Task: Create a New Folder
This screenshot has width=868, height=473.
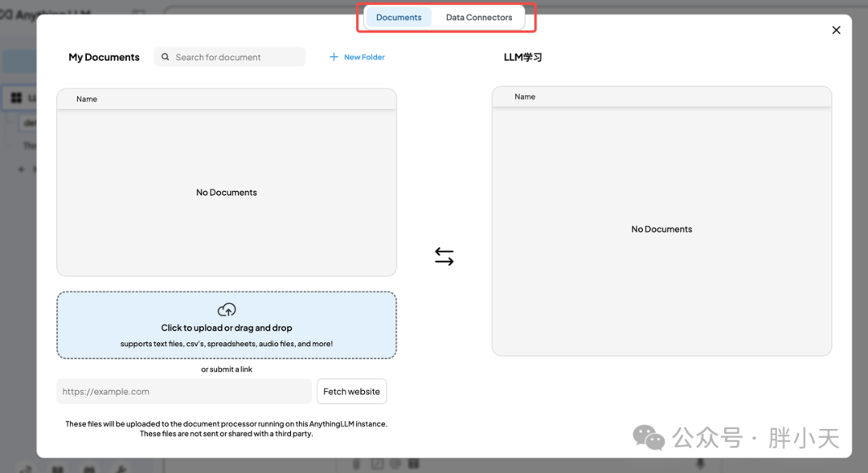Action: coord(357,57)
